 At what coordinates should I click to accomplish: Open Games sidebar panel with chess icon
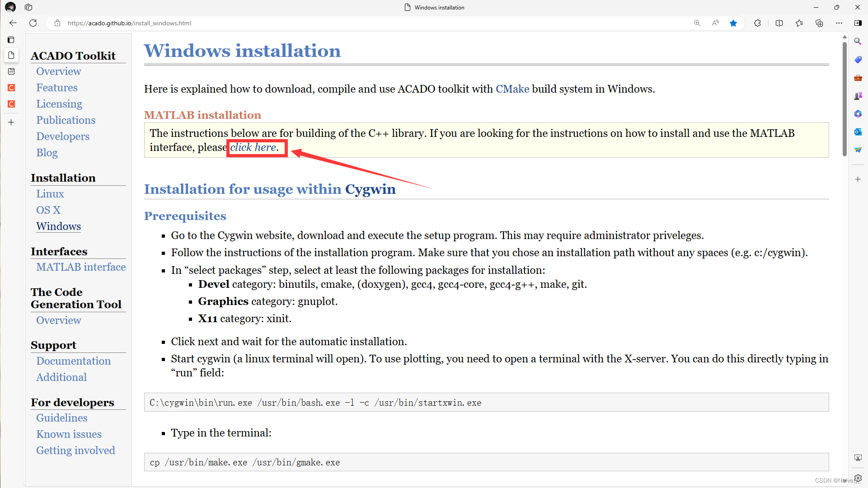click(858, 95)
